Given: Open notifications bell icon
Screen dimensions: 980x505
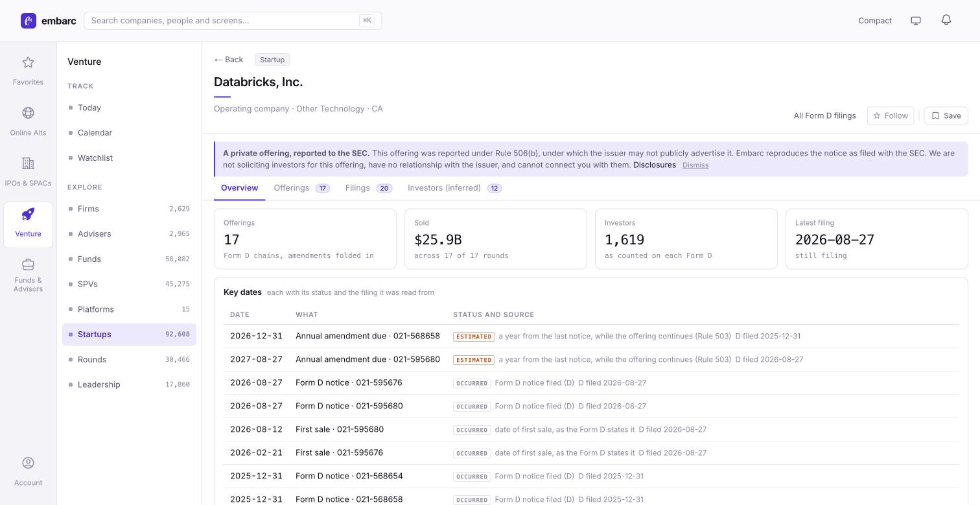Looking at the screenshot, I should click(x=946, y=20).
